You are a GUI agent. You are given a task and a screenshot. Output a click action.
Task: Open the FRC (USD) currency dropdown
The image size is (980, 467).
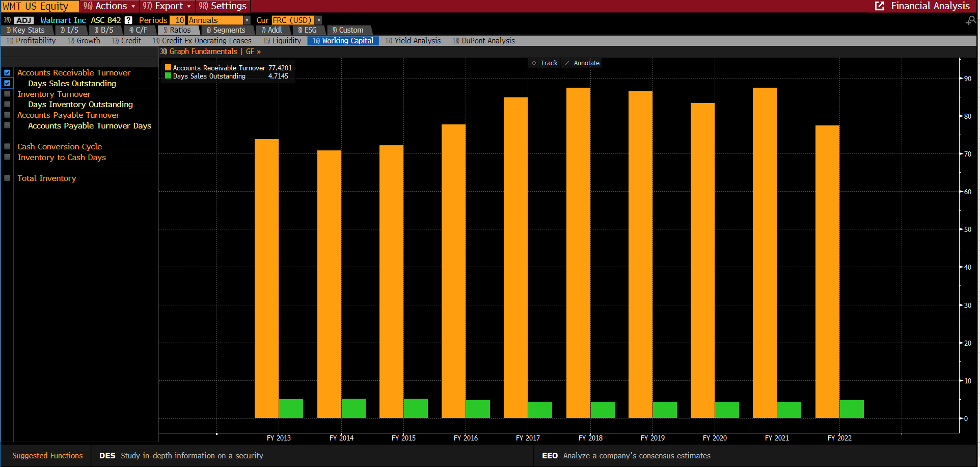click(318, 20)
